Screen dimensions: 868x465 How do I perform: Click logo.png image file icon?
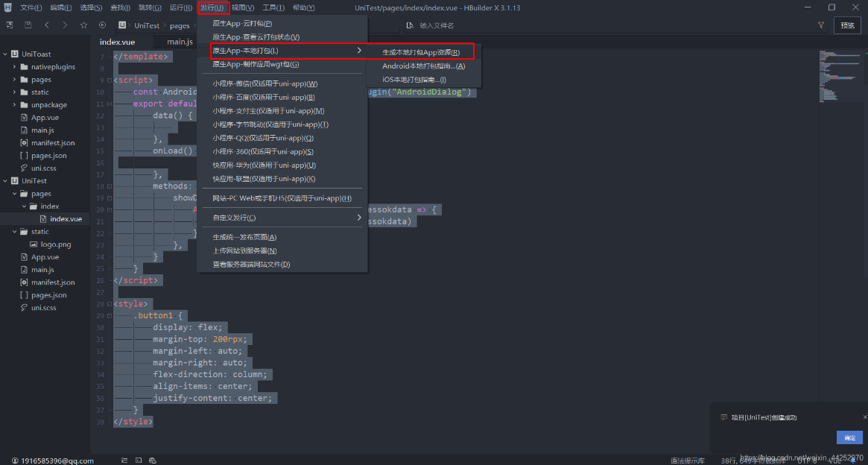click(34, 244)
